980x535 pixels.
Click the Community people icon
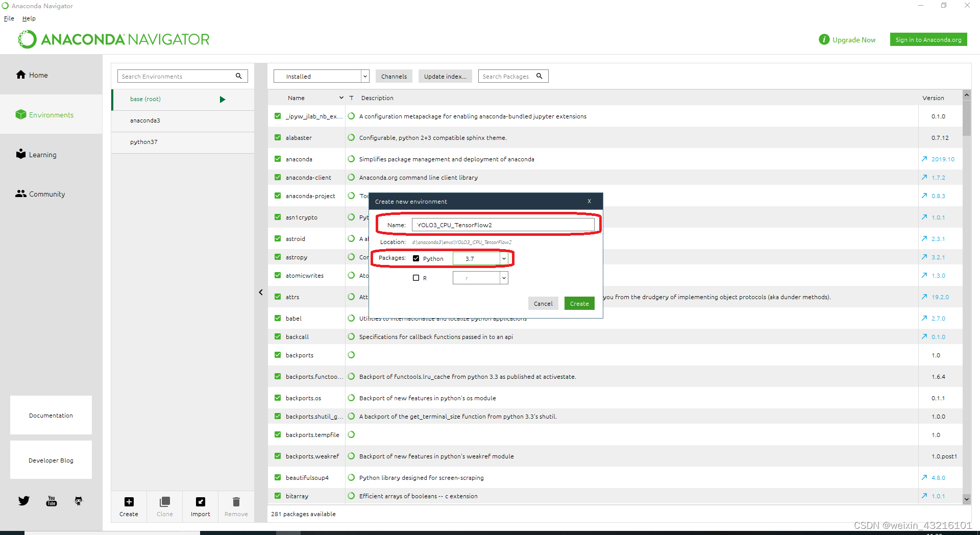(21, 193)
